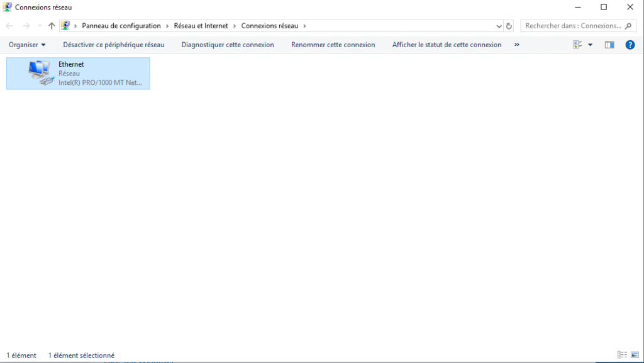Image resolution: width=644 pixels, height=363 pixels.
Task: Toggle the preview pane
Action: (x=609, y=45)
